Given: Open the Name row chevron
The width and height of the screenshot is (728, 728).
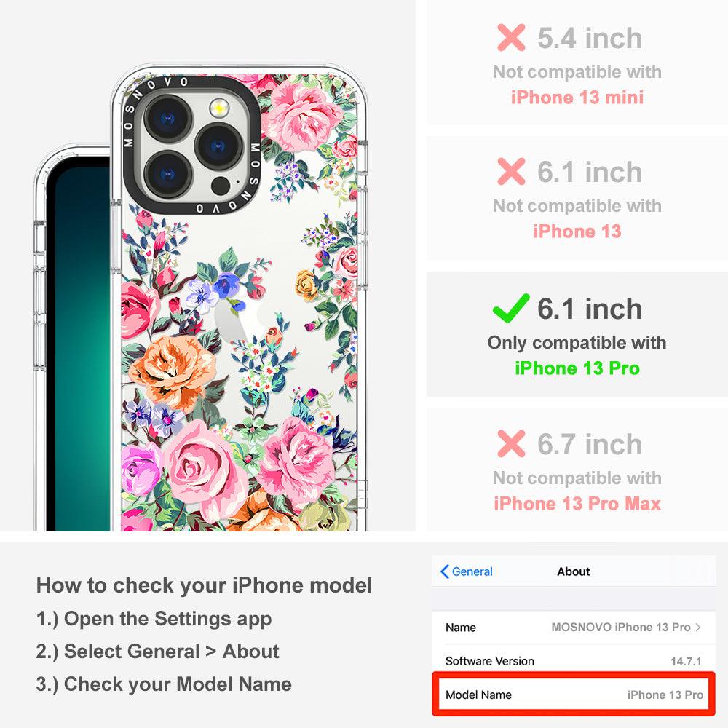Looking at the screenshot, I should (x=698, y=628).
